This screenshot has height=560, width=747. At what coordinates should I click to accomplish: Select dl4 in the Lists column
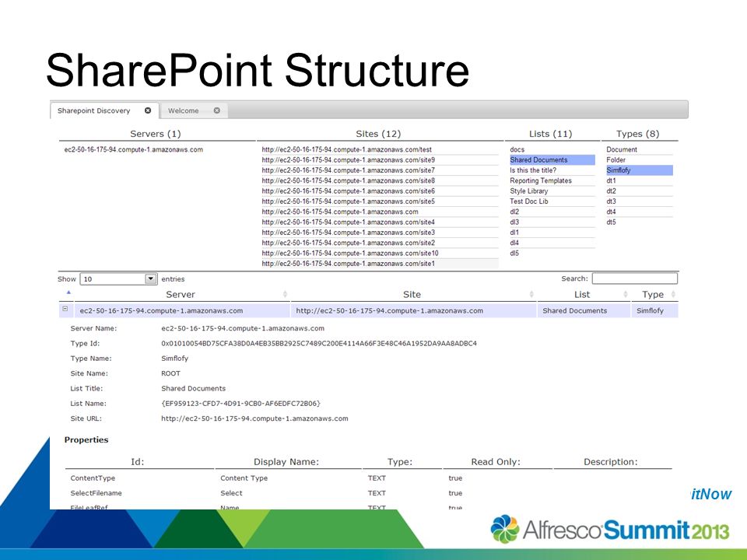[x=514, y=243]
